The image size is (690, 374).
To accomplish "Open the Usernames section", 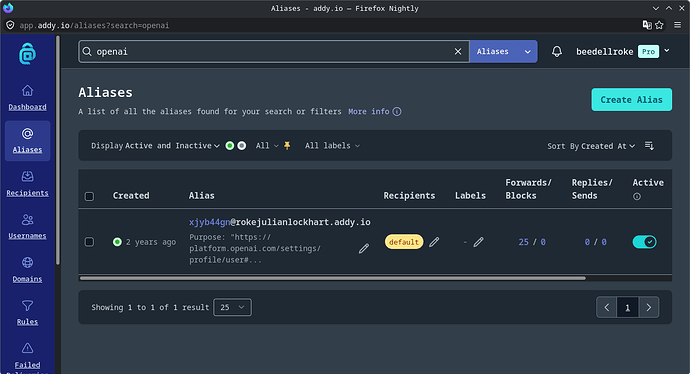I will pyautogui.click(x=27, y=227).
